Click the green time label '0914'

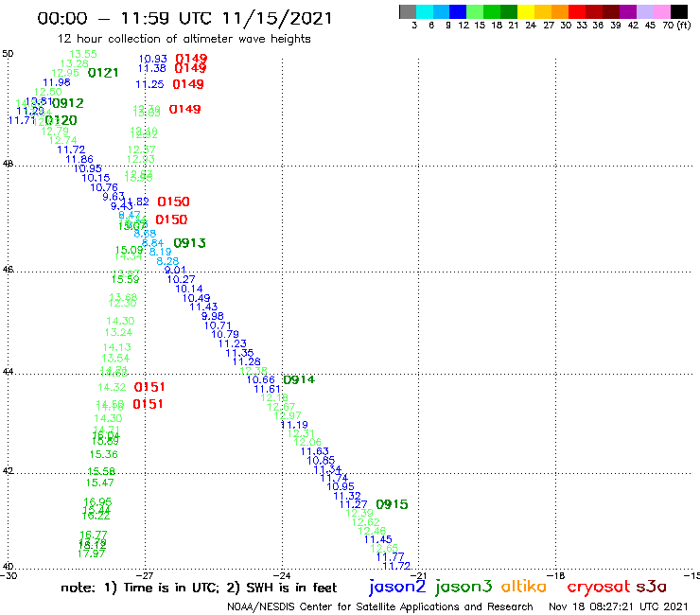(x=299, y=379)
